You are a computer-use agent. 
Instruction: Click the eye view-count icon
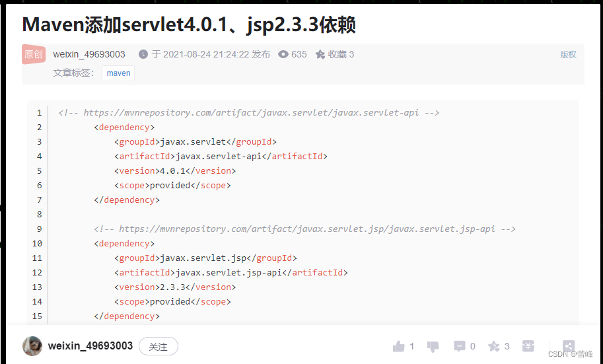coord(283,54)
